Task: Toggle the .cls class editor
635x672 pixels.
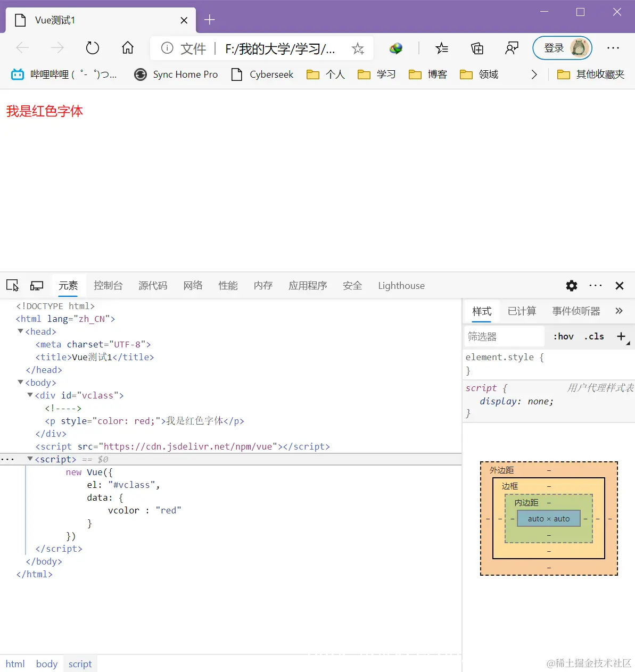Action: click(594, 336)
